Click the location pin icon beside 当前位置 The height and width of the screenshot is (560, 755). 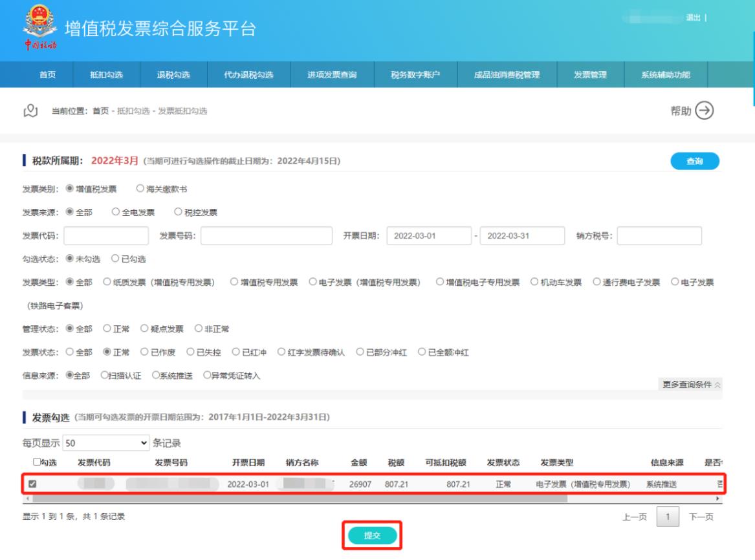coord(30,111)
